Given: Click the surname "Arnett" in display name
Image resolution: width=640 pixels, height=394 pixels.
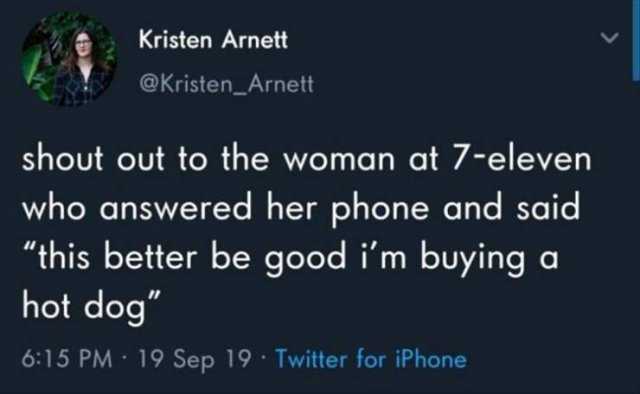Looking at the screenshot, I should click(255, 40).
